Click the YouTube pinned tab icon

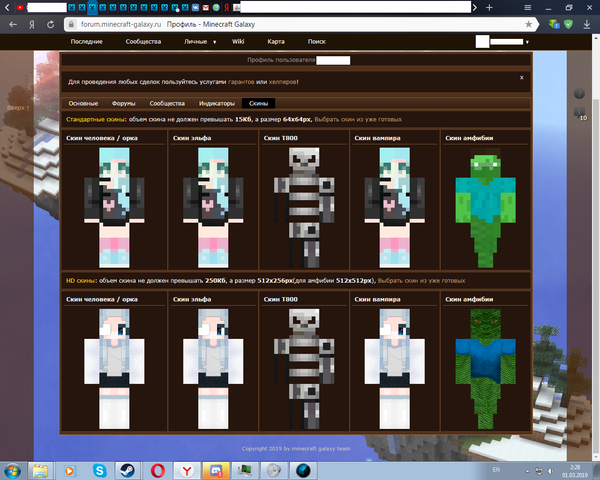pos(20,7)
